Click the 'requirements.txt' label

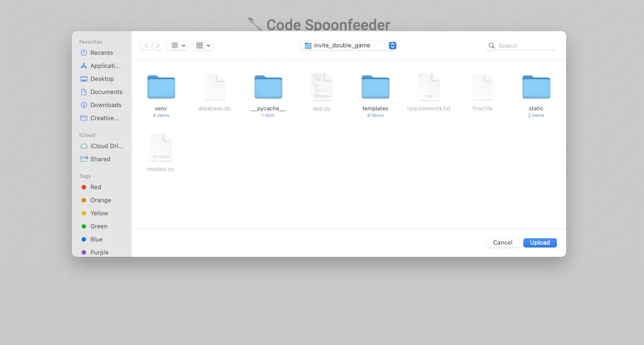[429, 108]
